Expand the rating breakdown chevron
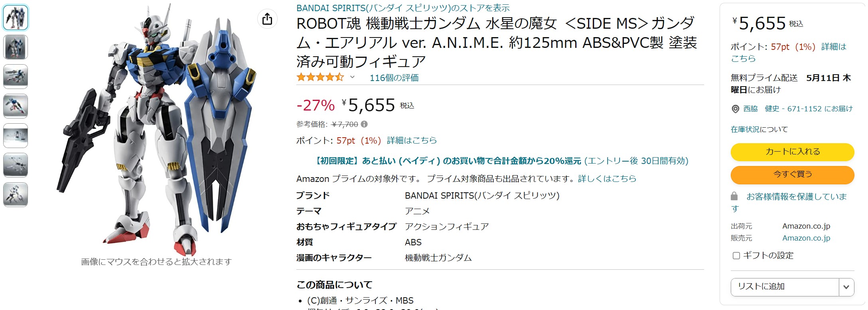 [352, 77]
